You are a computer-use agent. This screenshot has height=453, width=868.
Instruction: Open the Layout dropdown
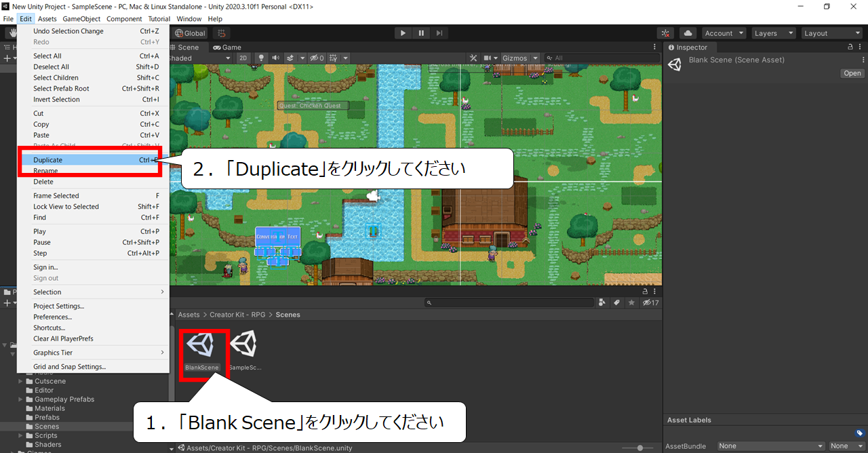click(831, 33)
